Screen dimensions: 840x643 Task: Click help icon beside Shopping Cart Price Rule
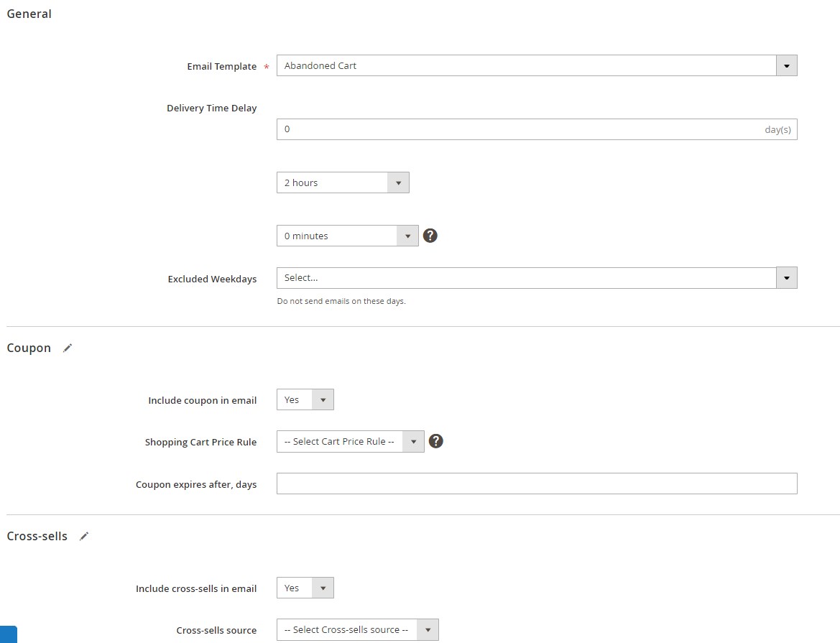coord(435,441)
